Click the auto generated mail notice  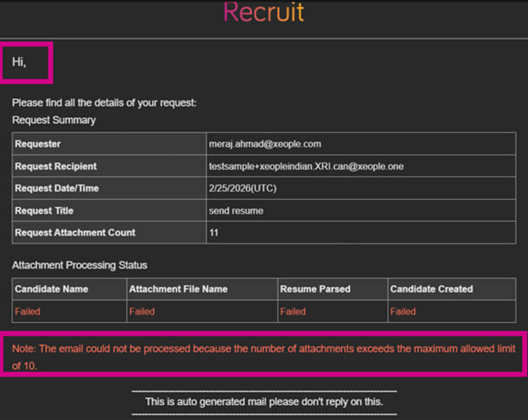(x=264, y=402)
